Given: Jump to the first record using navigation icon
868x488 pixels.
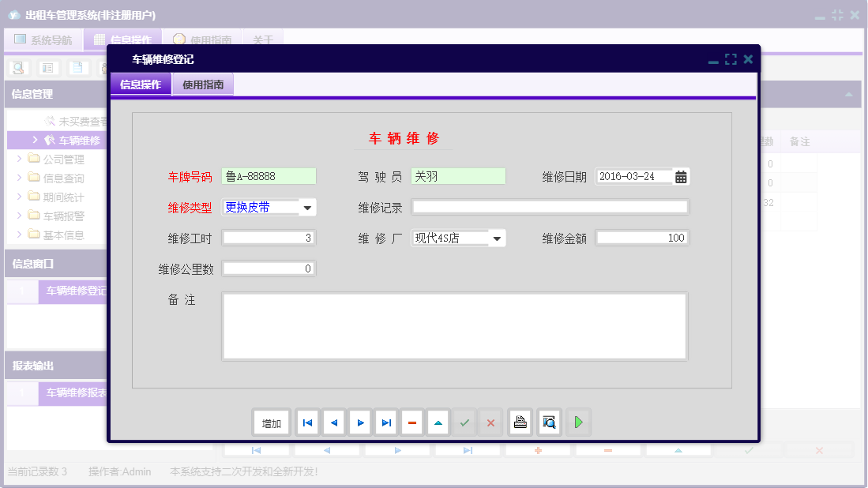Looking at the screenshot, I should (307, 422).
